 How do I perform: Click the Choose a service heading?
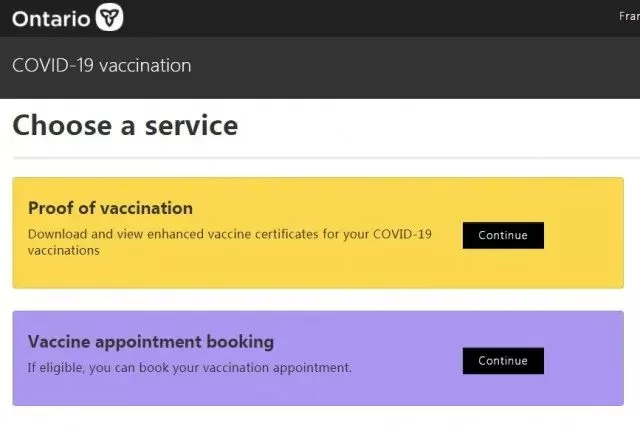point(125,125)
